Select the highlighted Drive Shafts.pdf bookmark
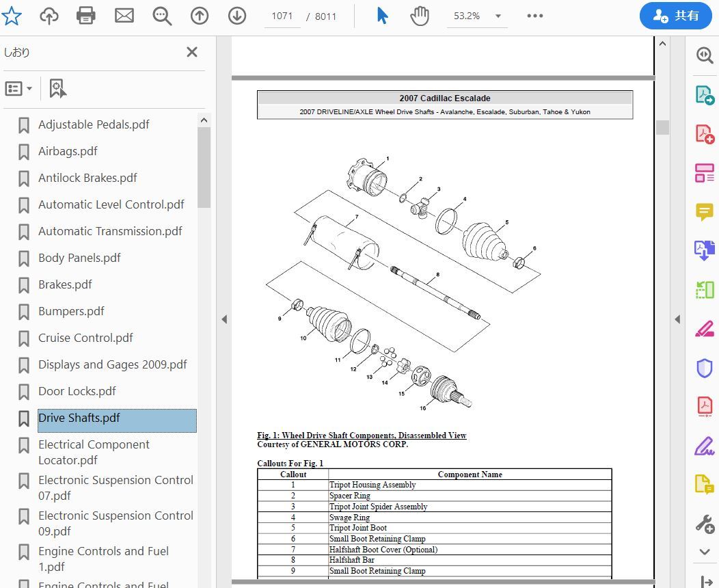 117,420
